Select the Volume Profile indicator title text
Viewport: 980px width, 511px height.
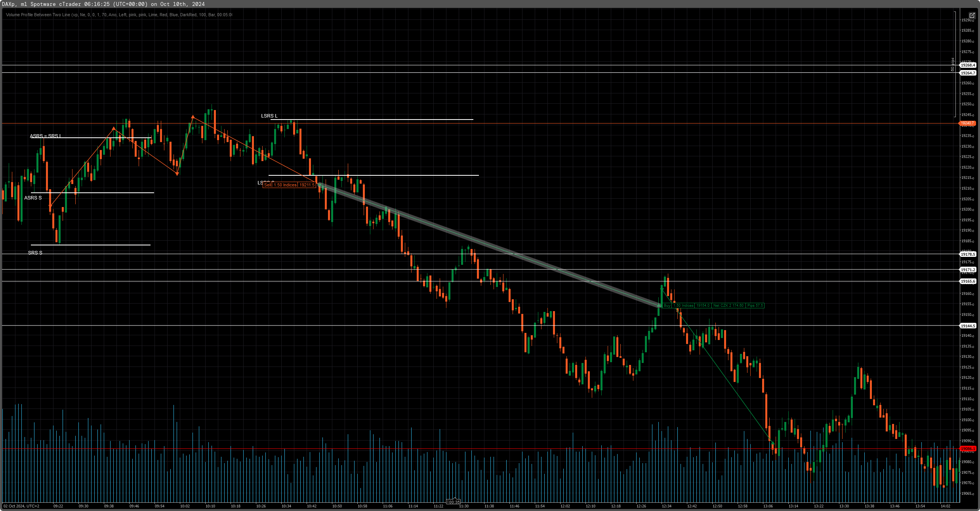click(x=119, y=15)
